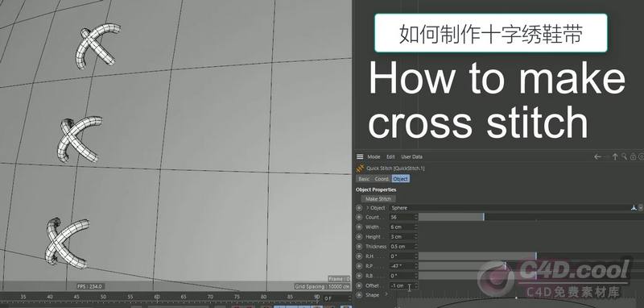Toggle keyframe circle for Count
The height and width of the screenshot is (308, 644).
[x=359, y=217]
